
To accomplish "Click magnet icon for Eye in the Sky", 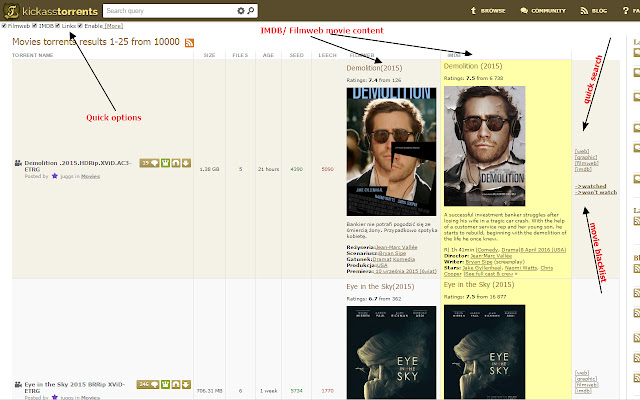I will click(176, 384).
